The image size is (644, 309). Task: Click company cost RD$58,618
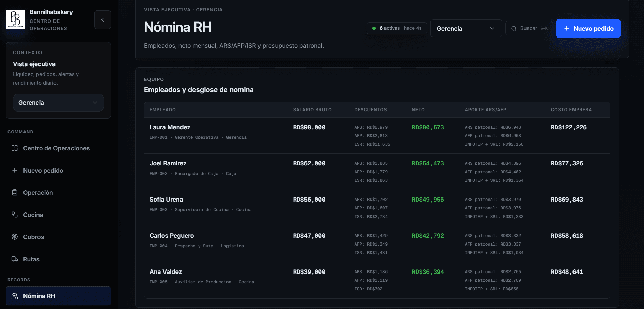pyautogui.click(x=567, y=236)
